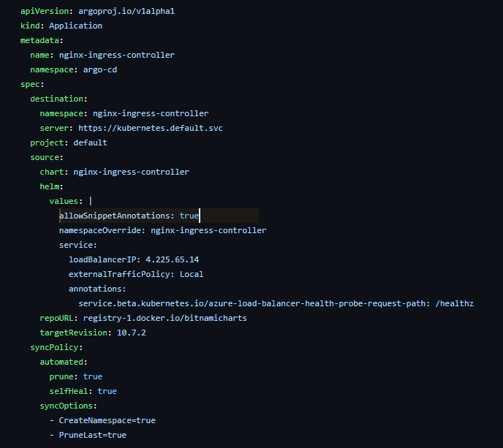Click the 'annotations:' key
Image resolution: width=503 pixels, height=448 pixels.
click(x=97, y=289)
